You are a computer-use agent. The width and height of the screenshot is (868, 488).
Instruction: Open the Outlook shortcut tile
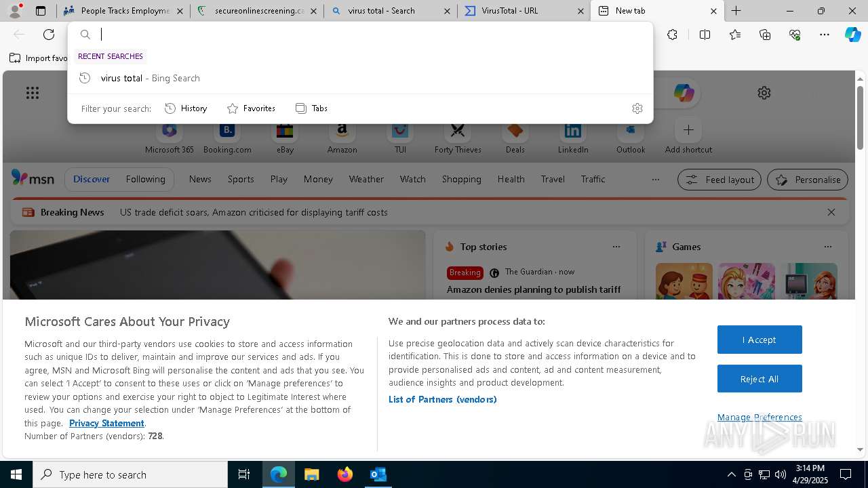click(x=631, y=137)
